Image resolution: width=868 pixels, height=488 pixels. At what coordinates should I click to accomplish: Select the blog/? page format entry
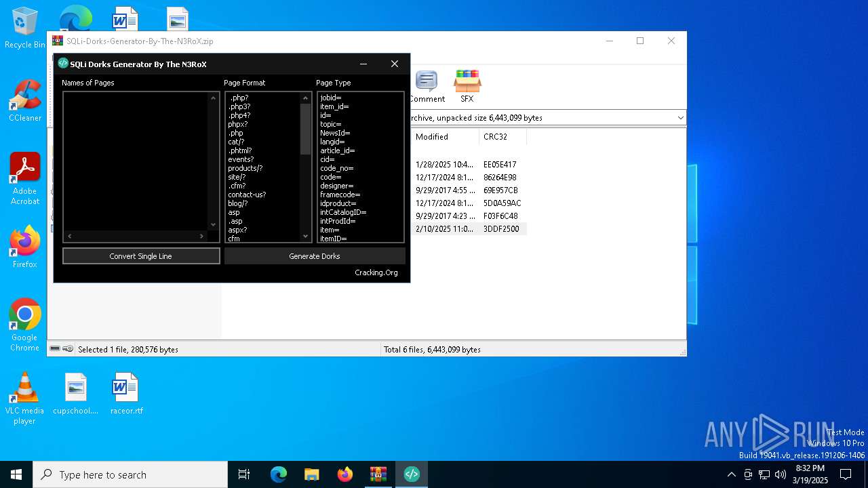(x=238, y=203)
